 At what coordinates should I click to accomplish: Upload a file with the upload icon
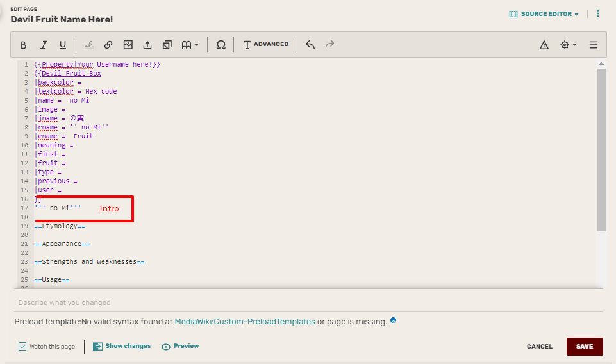(x=147, y=45)
